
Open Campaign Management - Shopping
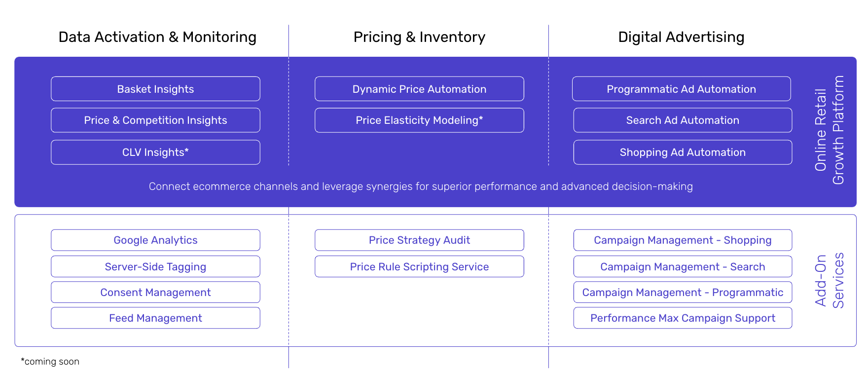tap(683, 240)
